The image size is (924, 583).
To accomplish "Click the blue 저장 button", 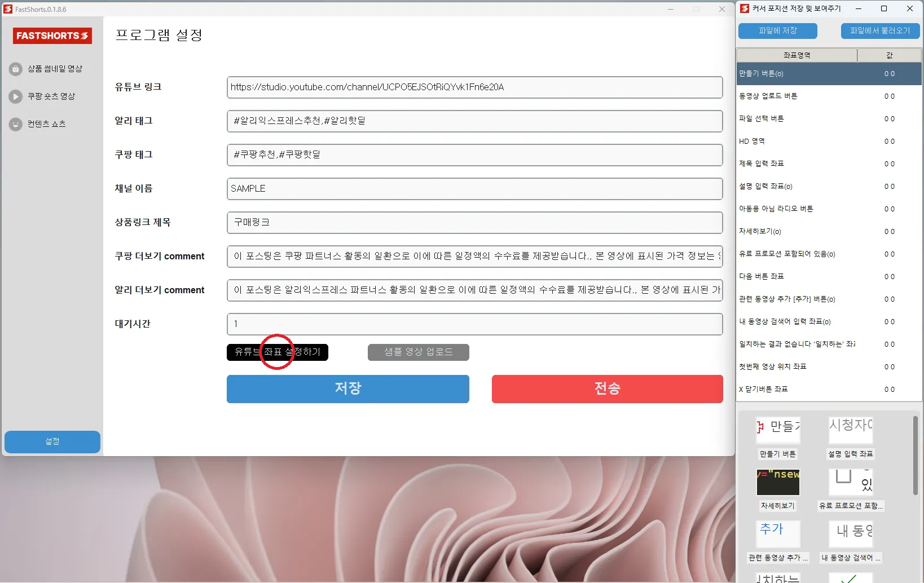I will click(x=348, y=389).
